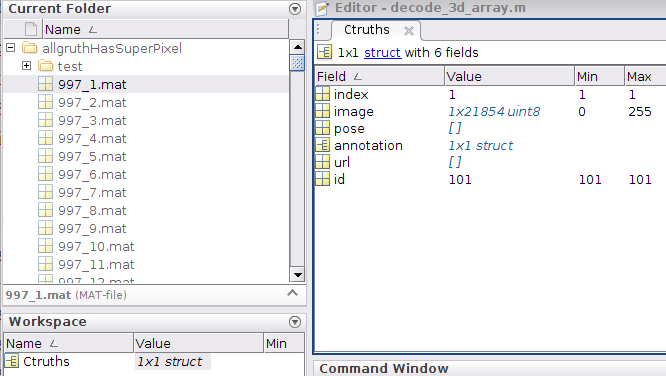Open Workspace panel actions menu
This screenshot has width=666, height=376.
pyautogui.click(x=295, y=322)
